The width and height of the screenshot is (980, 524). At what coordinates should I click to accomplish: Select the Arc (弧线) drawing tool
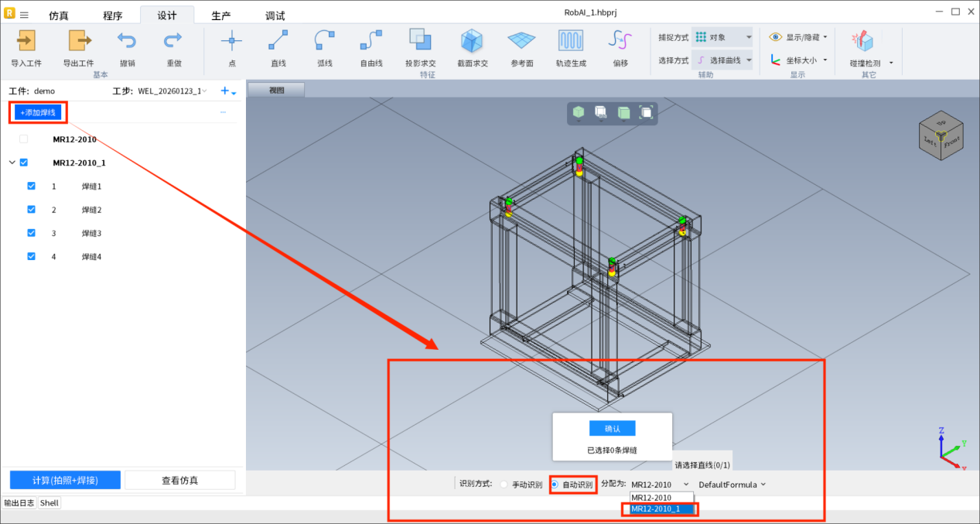[324, 41]
